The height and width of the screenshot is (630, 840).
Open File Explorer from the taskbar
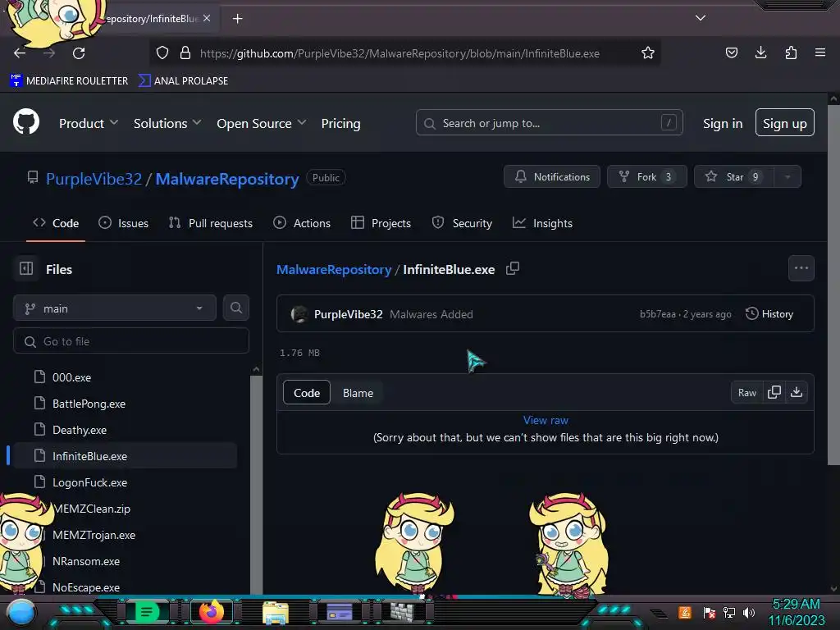click(276, 612)
